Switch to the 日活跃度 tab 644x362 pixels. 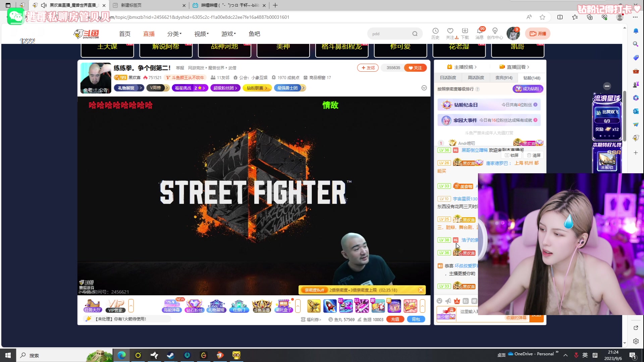(448, 78)
